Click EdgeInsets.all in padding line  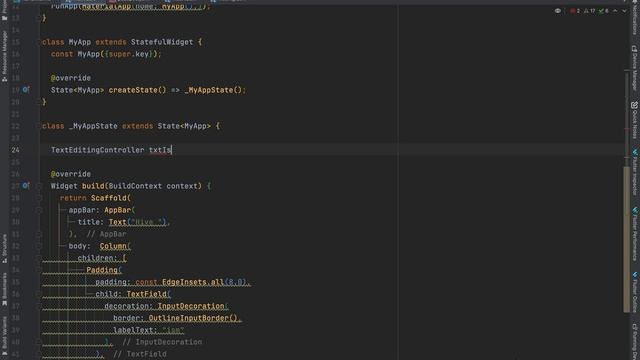pos(193,282)
